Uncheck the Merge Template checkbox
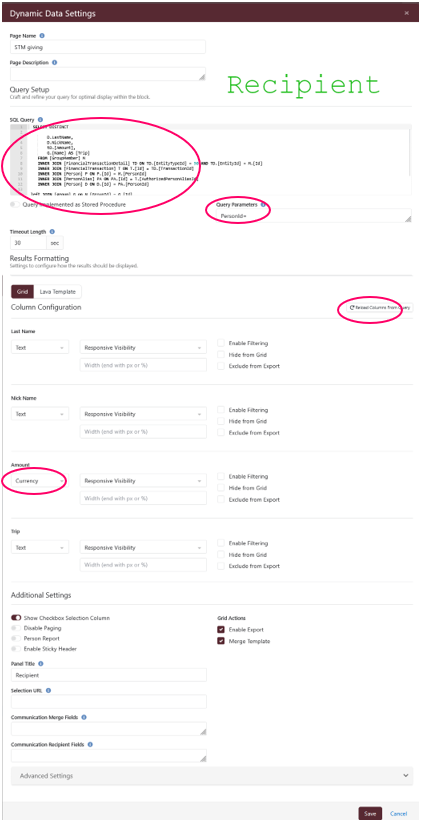 222,641
